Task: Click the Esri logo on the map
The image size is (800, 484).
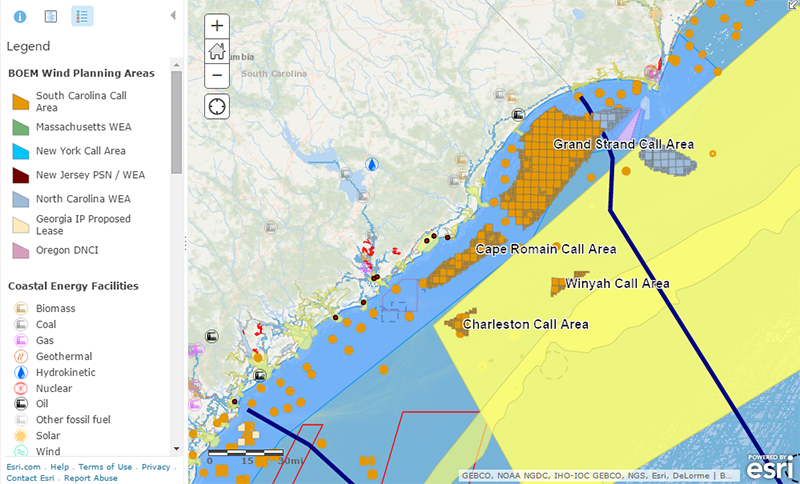Action: (x=770, y=465)
